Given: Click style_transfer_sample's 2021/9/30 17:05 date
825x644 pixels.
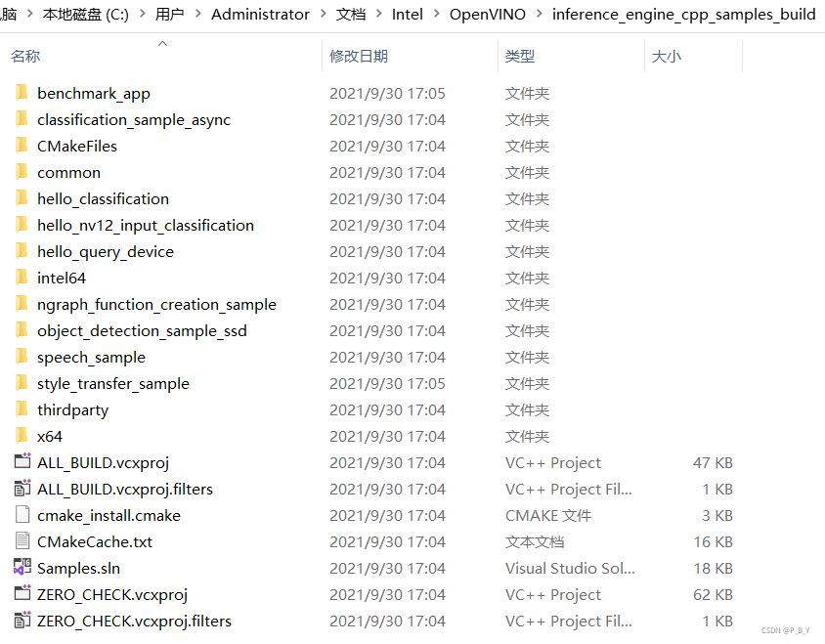Looking at the screenshot, I should [387, 383].
